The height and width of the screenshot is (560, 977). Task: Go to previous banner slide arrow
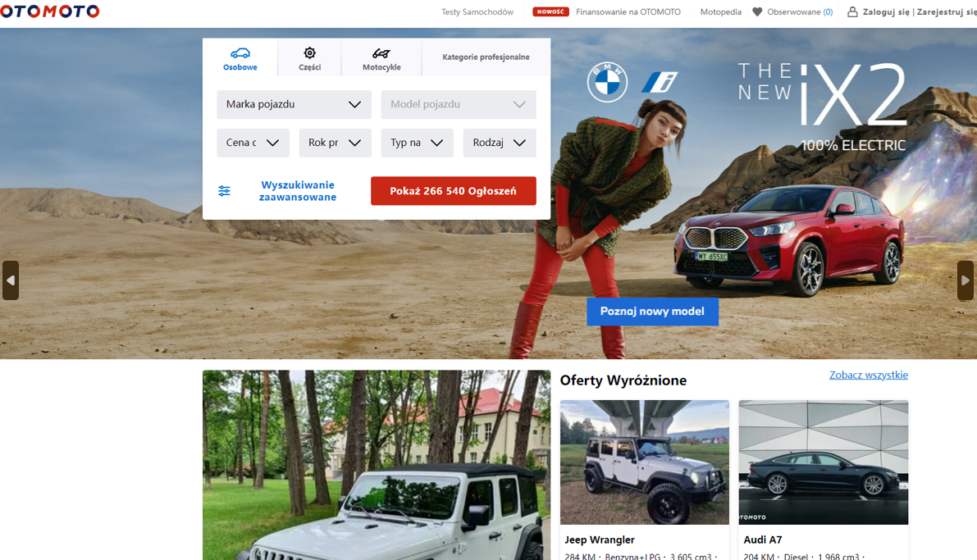point(11,280)
